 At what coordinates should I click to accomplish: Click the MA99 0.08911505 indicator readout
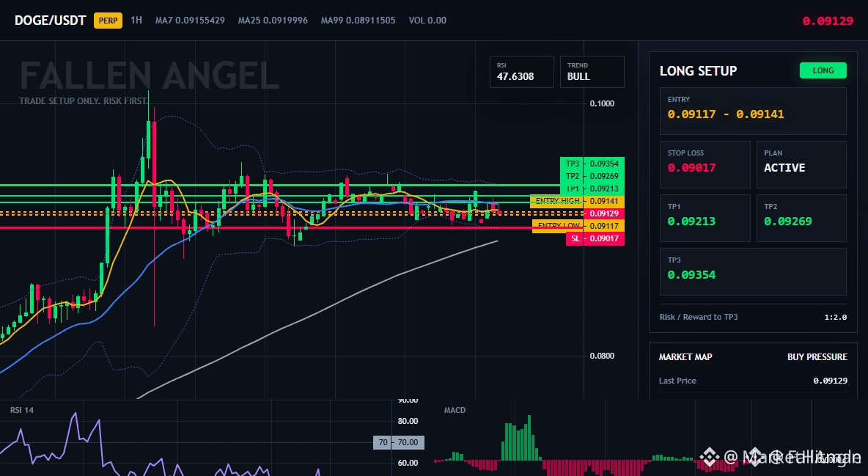[358, 20]
